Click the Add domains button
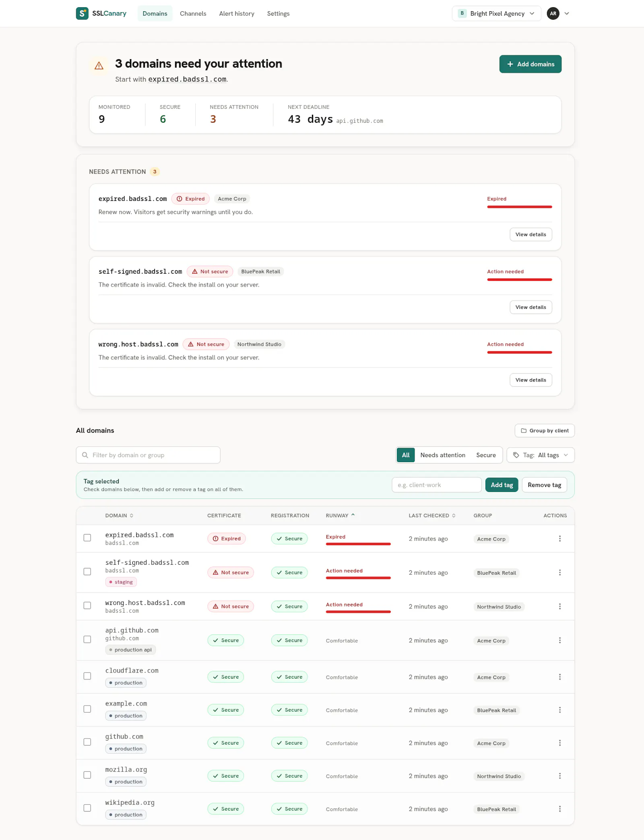Viewport: 644px width, 840px height. click(x=530, y=64)
